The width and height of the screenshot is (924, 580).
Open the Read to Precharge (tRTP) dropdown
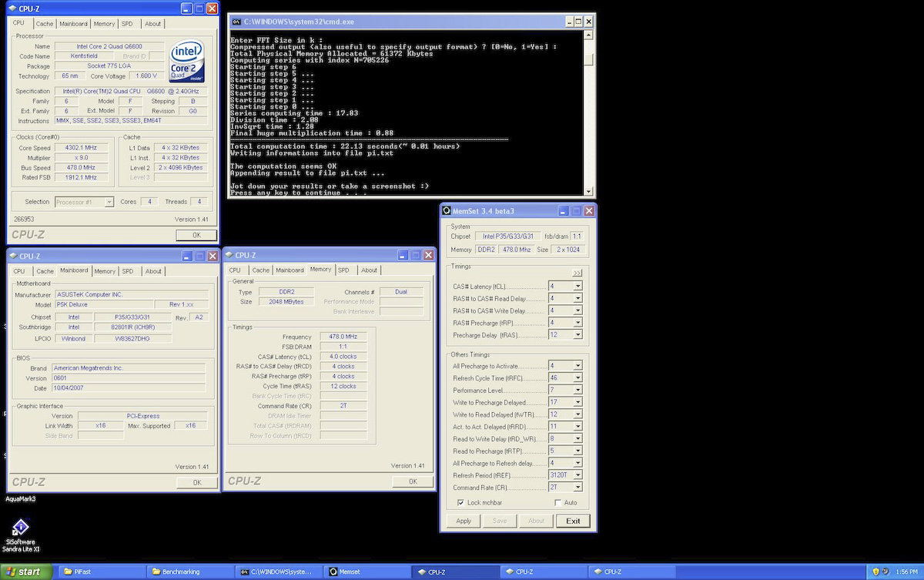(x=577, y=451)
